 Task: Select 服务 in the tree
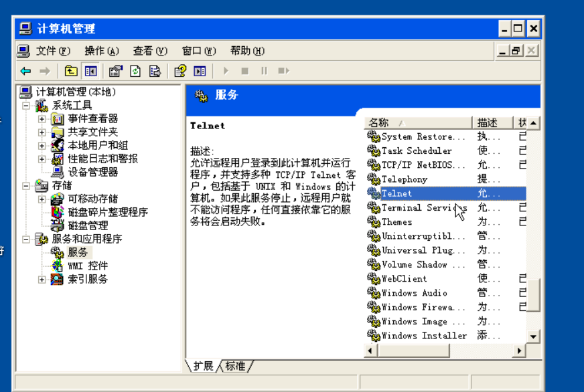(x=78, y=252)
